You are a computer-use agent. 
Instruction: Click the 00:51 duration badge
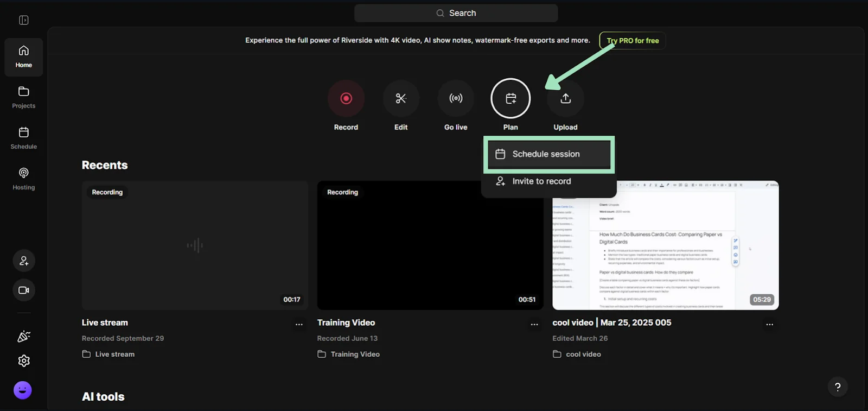coord(527,300)
